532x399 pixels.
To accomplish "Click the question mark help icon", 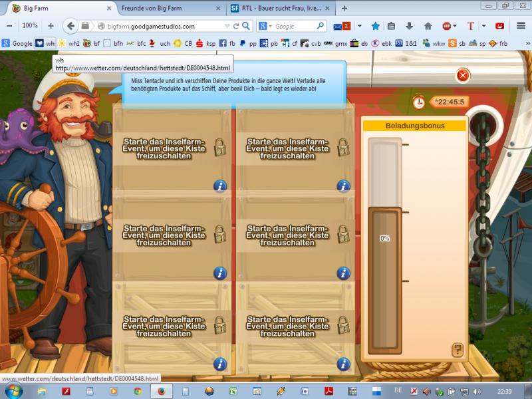I will click(x=458, y=350).
